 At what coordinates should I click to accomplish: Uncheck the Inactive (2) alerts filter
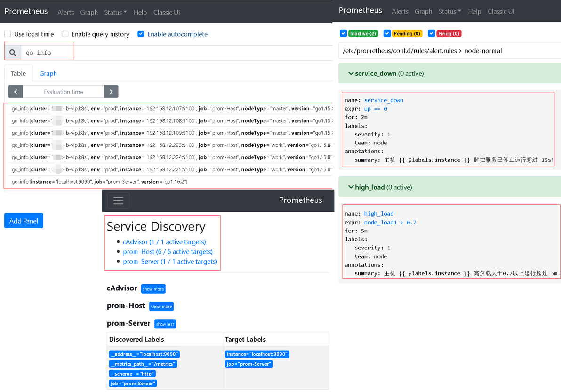coord(343,33)
